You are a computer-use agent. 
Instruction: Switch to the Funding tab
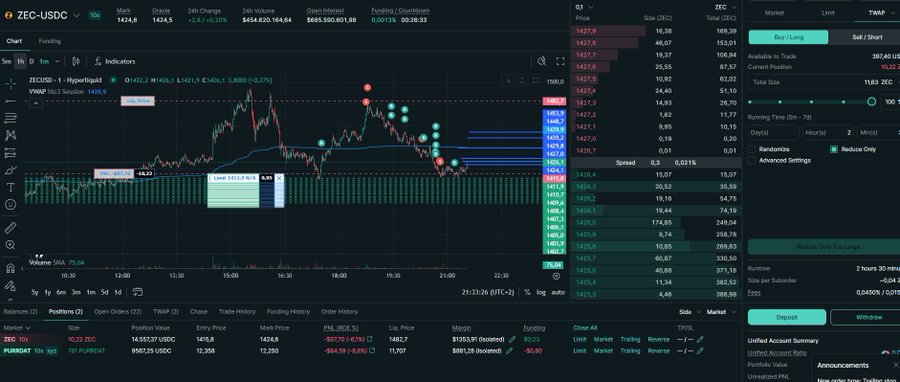pos(49,41)
